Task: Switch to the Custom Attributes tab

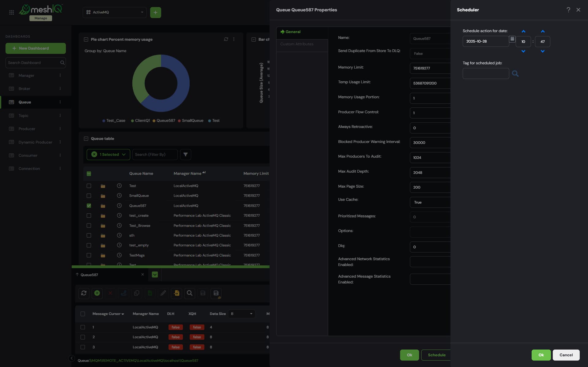Action: 297,44
